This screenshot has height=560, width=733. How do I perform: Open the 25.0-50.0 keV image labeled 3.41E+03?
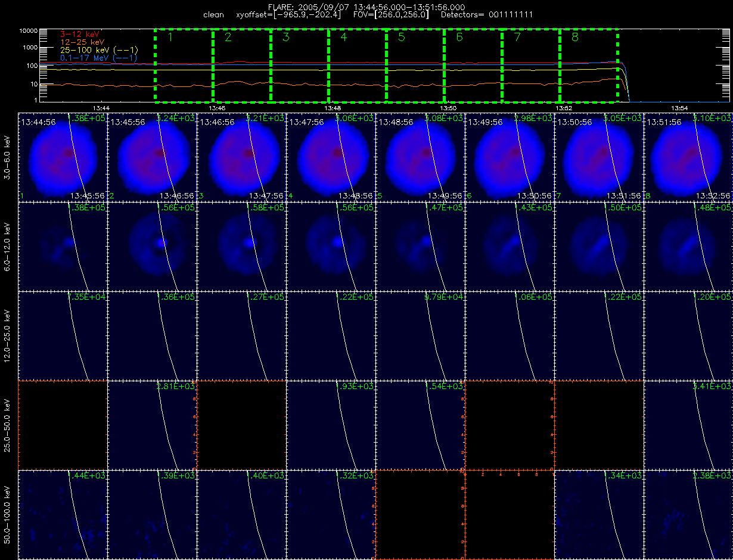pyautogui.click(x=688, y=424)
